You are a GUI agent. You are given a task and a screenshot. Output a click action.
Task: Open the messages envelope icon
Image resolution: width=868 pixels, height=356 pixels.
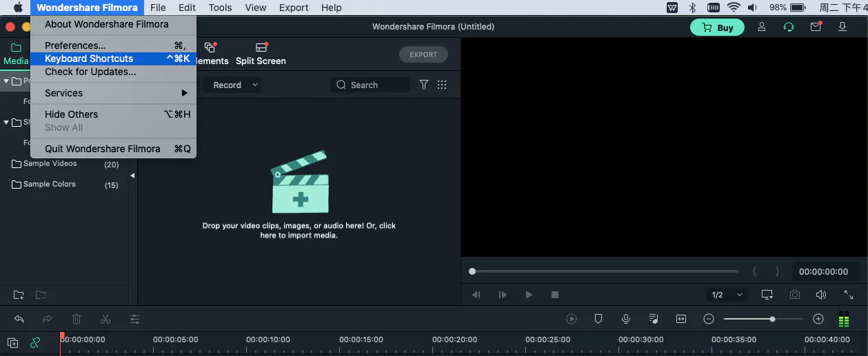coord(816,28)
